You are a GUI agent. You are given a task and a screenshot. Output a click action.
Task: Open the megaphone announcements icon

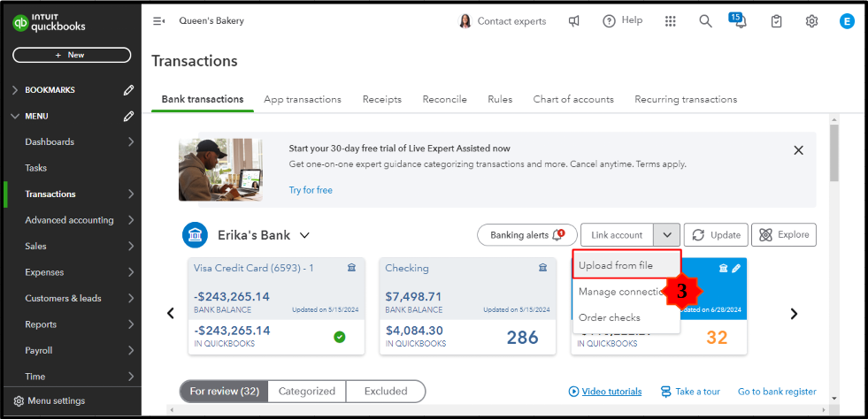[x=574, y=21]
